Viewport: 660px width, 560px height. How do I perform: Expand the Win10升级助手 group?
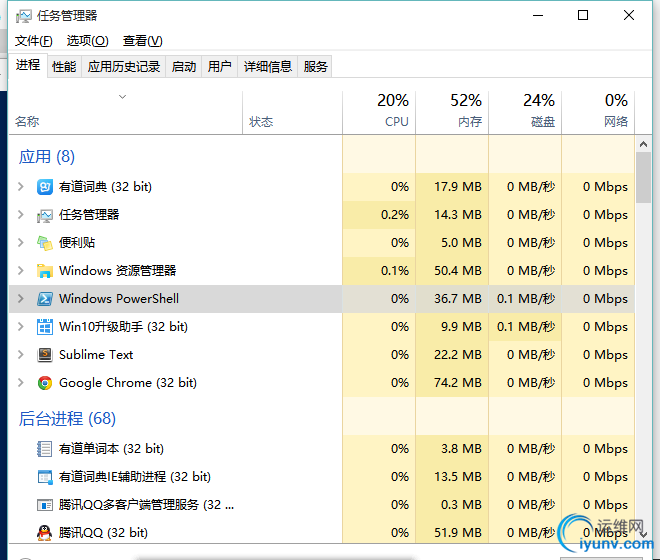coord(21,327)
